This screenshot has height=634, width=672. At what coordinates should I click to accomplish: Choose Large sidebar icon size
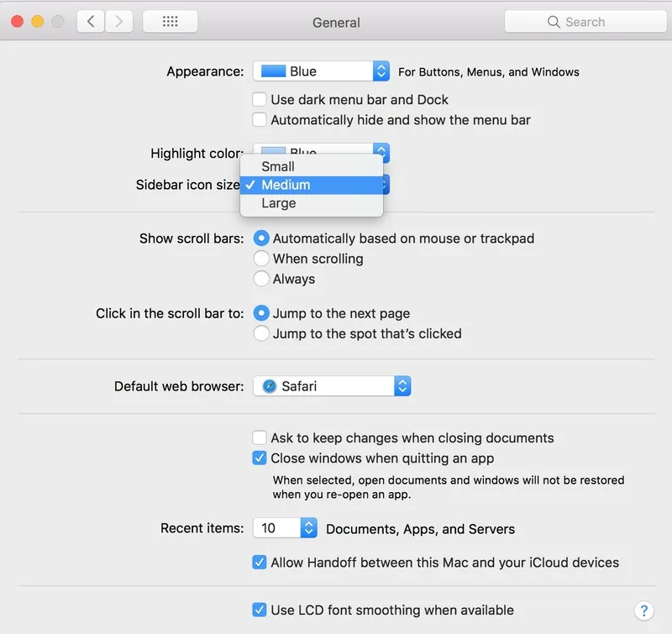pos(279,203)
